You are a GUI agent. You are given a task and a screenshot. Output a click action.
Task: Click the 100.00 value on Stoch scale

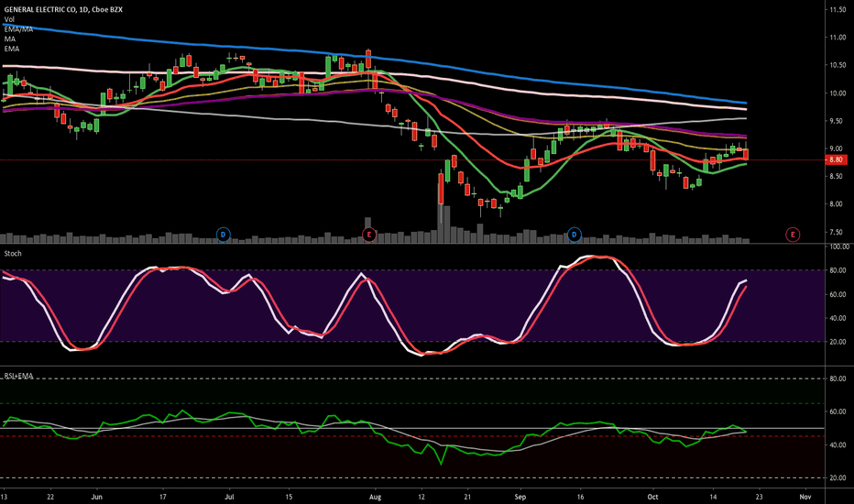[839, 247]
